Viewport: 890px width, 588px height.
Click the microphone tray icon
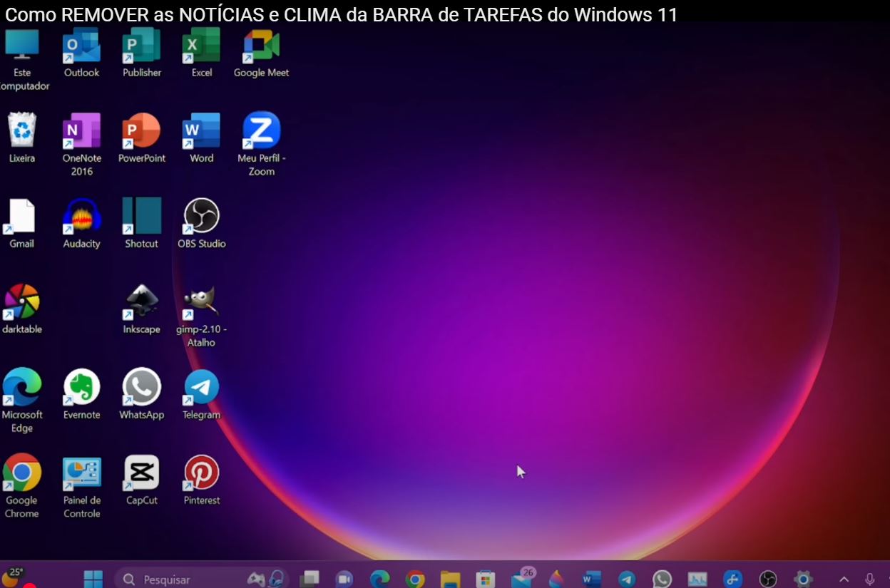(870, 579)
